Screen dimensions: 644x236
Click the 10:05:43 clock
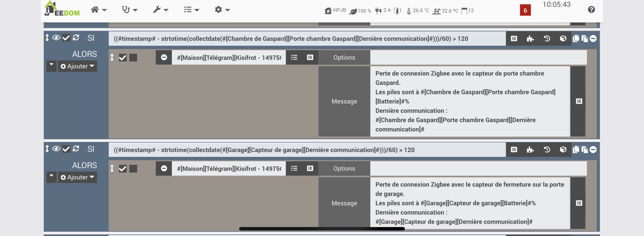click(x=556, y=5)
